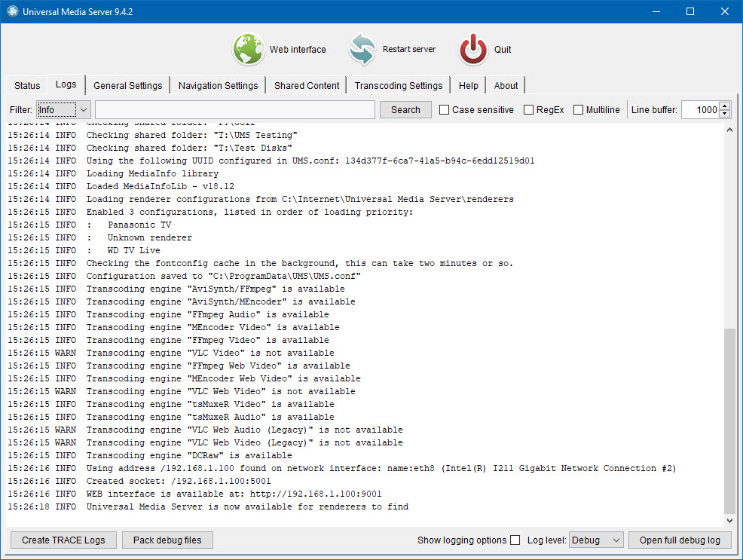Click the Web interface label

298,49
